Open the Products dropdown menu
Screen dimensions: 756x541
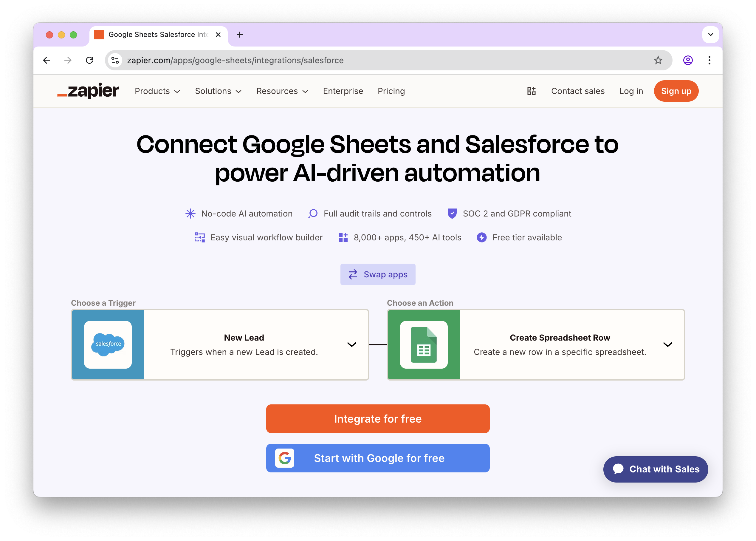157,91
